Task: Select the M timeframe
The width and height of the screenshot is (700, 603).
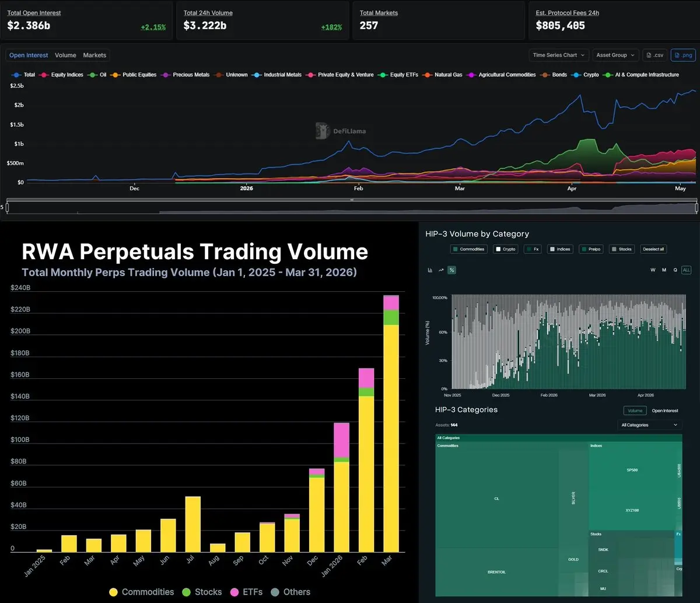Action: (664, 270)
